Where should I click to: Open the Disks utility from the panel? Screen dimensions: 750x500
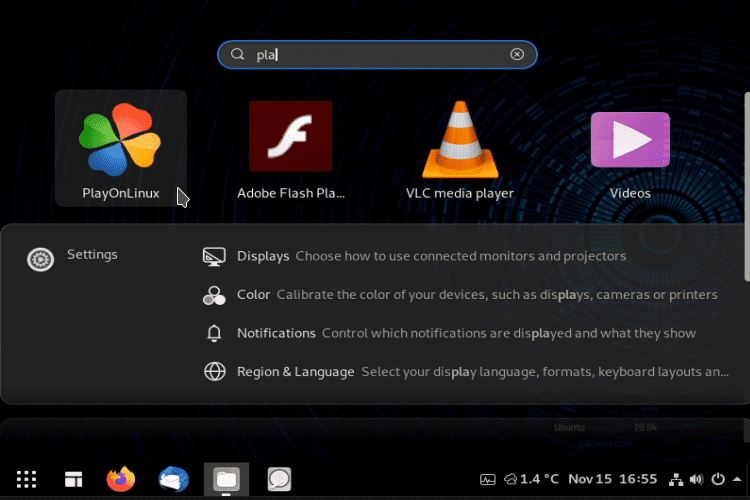(279, 479)
